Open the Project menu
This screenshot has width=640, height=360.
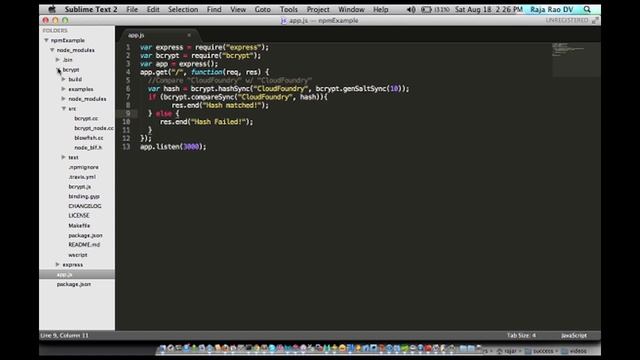coord(318,9)
